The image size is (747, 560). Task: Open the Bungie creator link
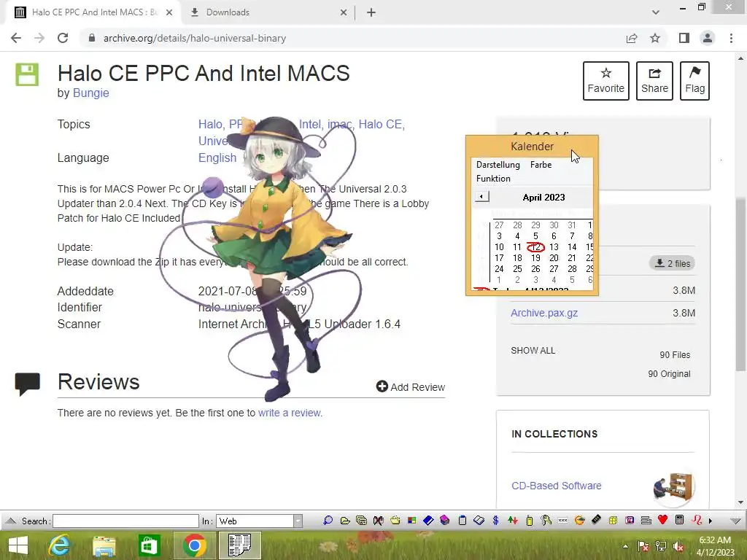click(90, 93)
